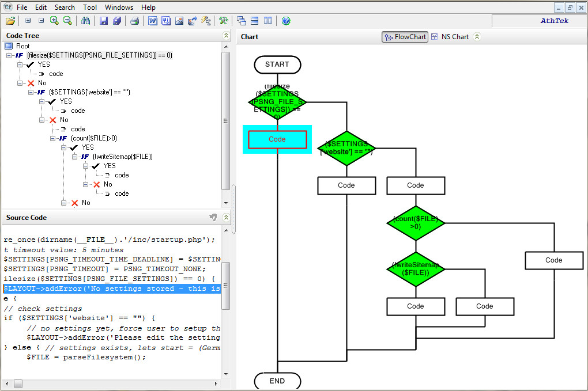Export the chart as an image
588x391 pixels.
point(179,20)
